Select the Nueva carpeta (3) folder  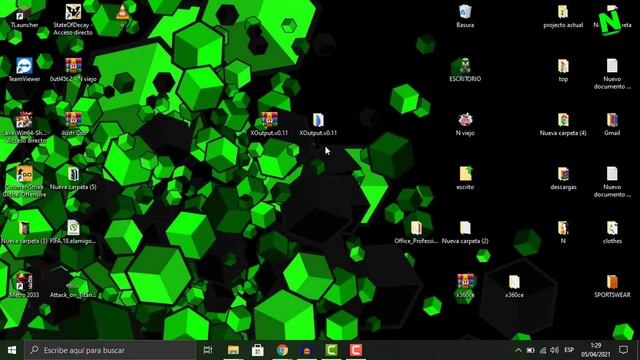24,228
